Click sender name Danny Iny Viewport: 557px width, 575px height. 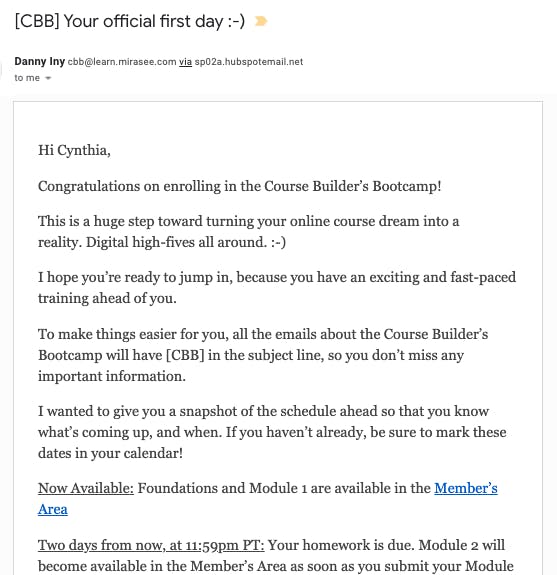(40, 61)
